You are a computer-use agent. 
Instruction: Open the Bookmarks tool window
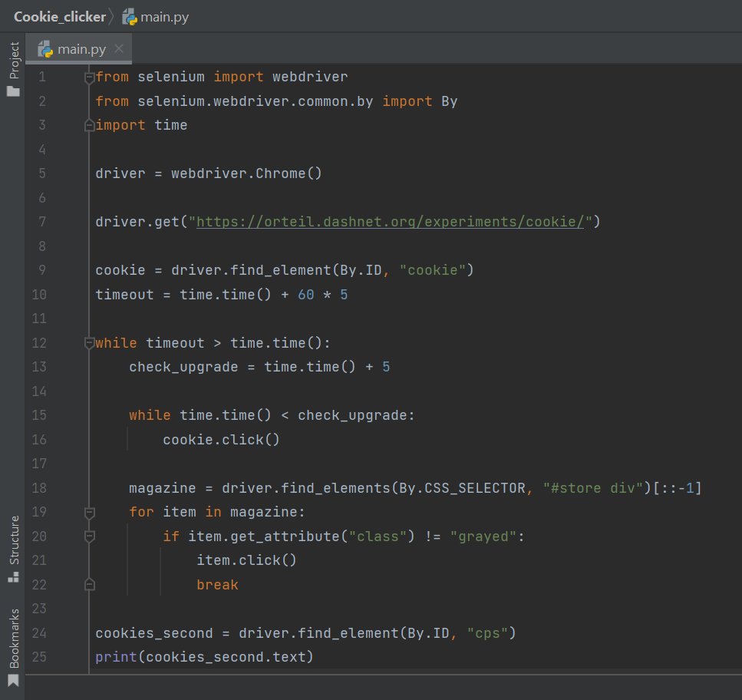(x=12, y=634)
